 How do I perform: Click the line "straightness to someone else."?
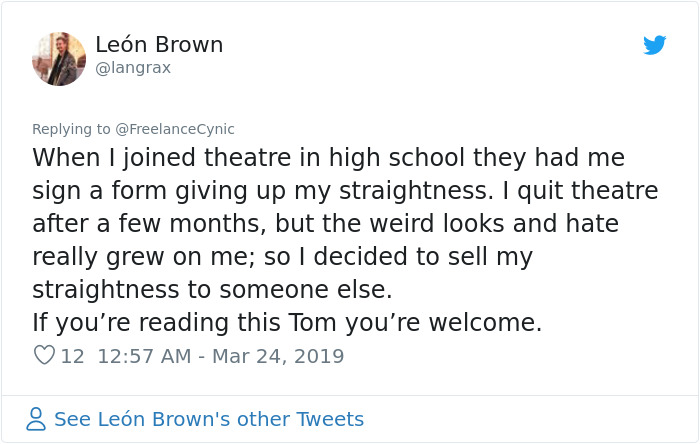pyautogui.click(x=213, y=289)
